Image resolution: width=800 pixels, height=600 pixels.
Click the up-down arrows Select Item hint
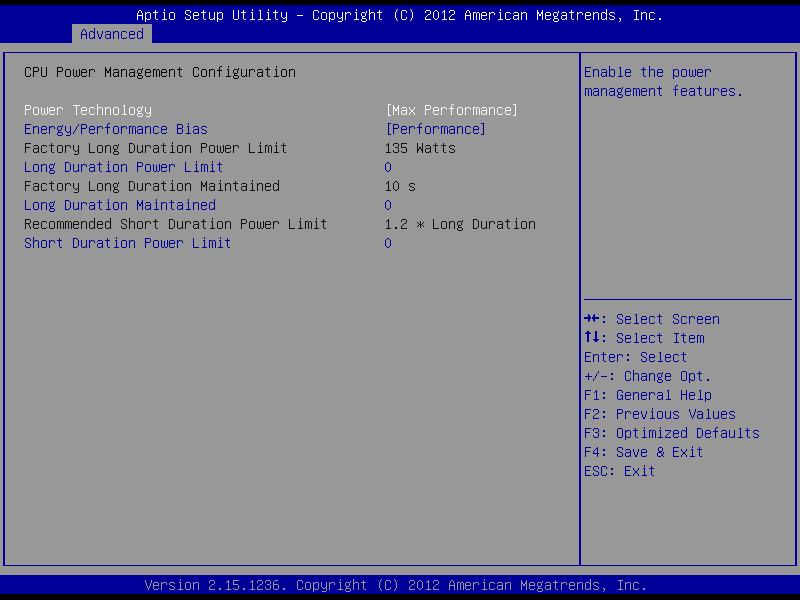click(644, 338)
